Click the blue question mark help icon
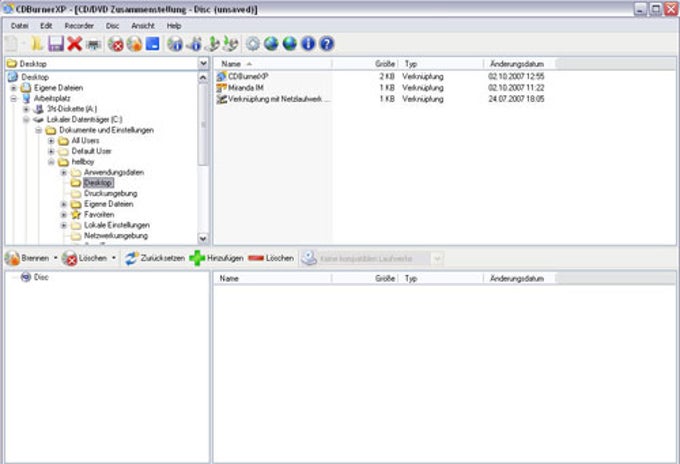 [x=327, y=44]
